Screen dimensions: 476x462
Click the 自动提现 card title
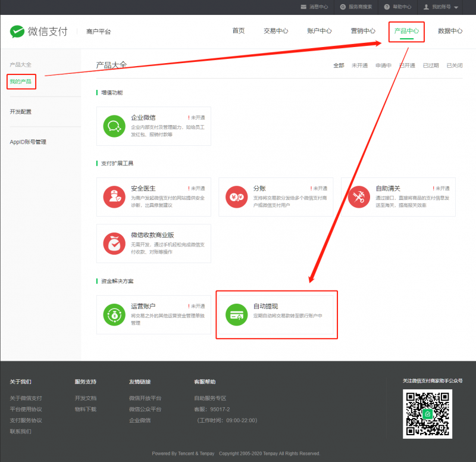pyautogui.click(x=265, y=306)
